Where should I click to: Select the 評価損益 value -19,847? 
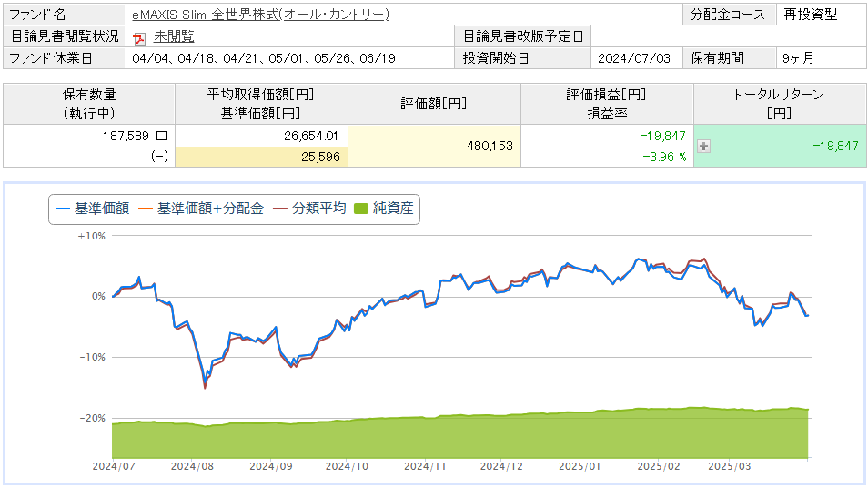(662, 136)
